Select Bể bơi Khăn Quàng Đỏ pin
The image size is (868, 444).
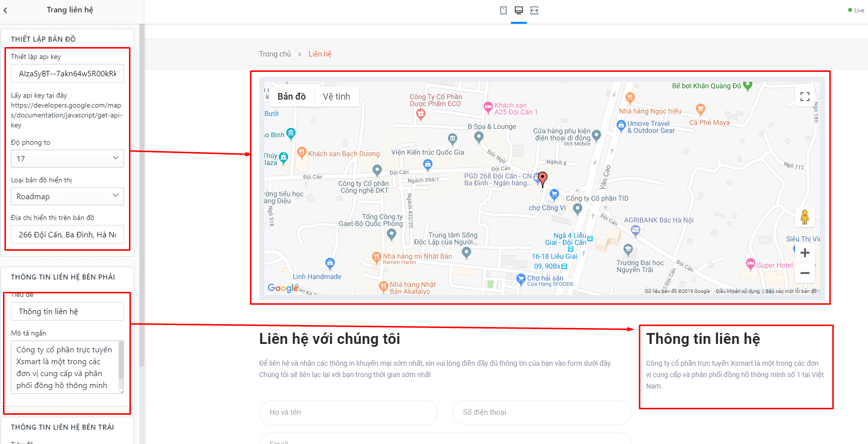[x=747, y=86]
